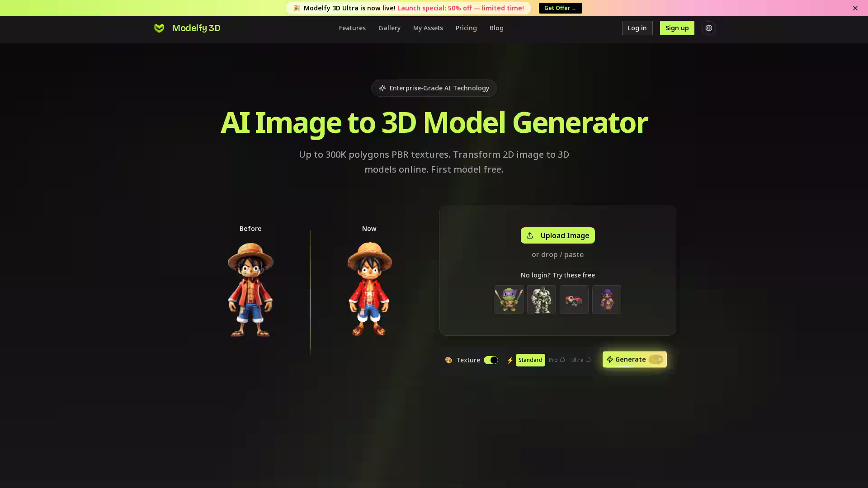Select the Standard quality mode
This screenshot has width=868, height=488.
click(x=530, y=360)
